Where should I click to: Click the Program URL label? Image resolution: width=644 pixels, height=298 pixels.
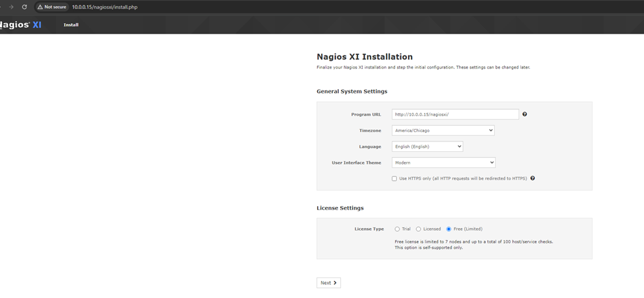[x=366, y=115]
